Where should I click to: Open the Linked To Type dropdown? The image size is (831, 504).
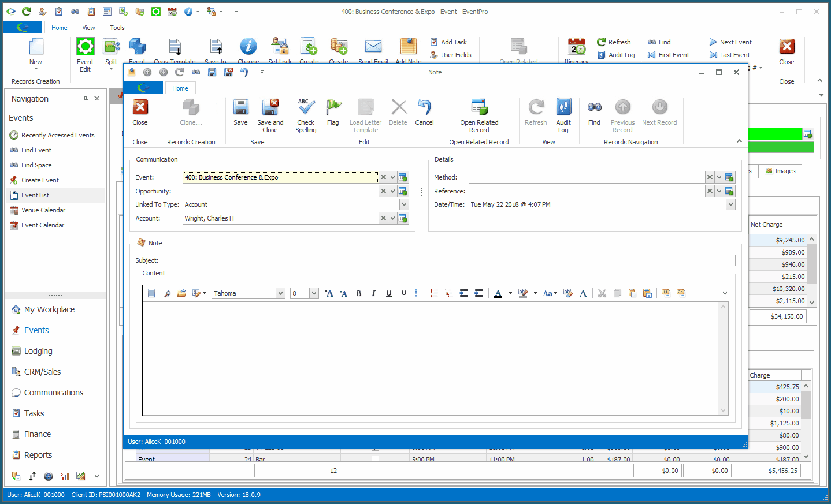tap(404, 204)
